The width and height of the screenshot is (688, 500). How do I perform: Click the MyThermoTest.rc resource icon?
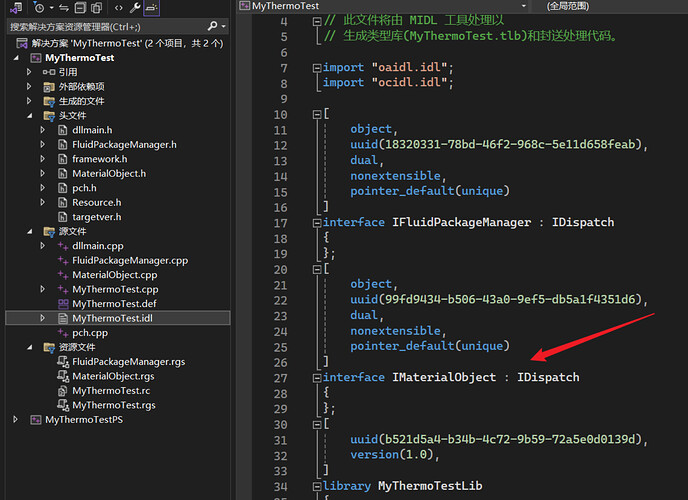click(63, 391)
